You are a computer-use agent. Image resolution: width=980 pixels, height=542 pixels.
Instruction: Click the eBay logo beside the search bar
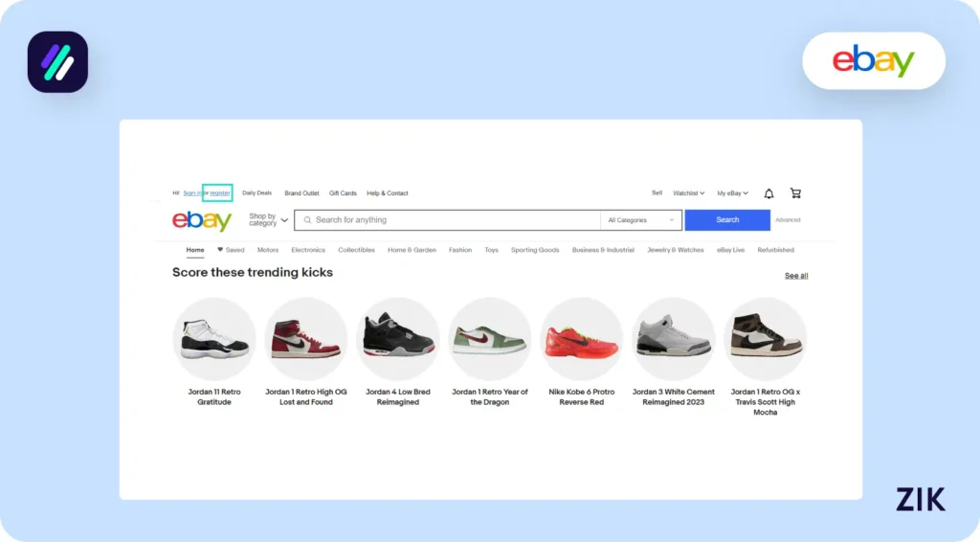pyautogui.click(x=202, y=220)
